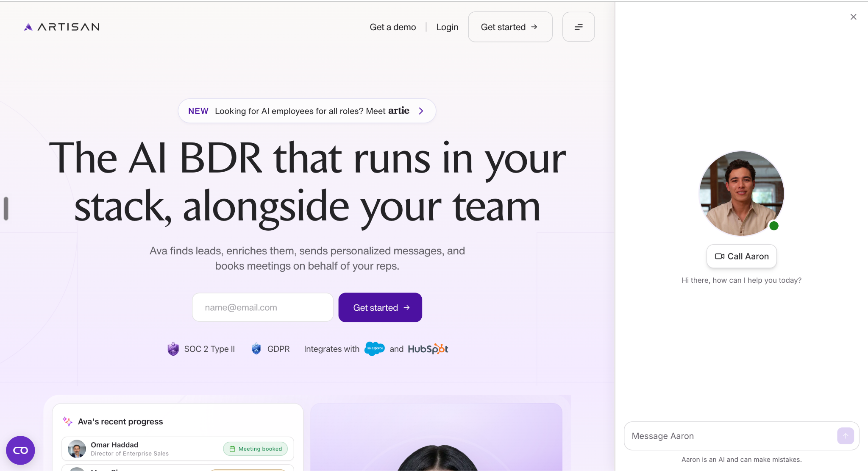Focus the name@email.com input field

(263, 307)
